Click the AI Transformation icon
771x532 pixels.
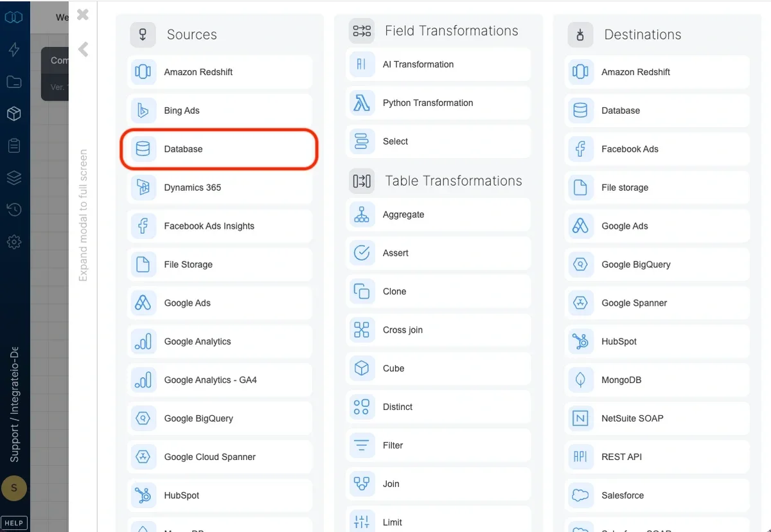point(362,64)
